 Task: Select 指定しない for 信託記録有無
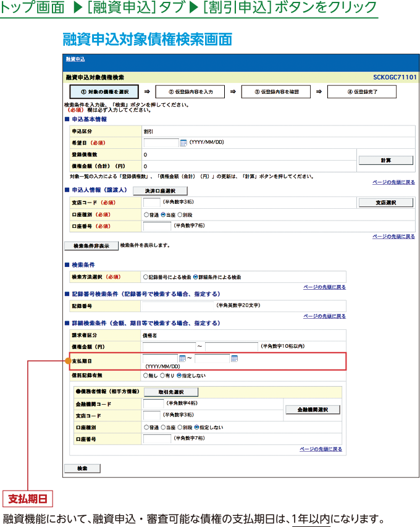pos(179,376)
